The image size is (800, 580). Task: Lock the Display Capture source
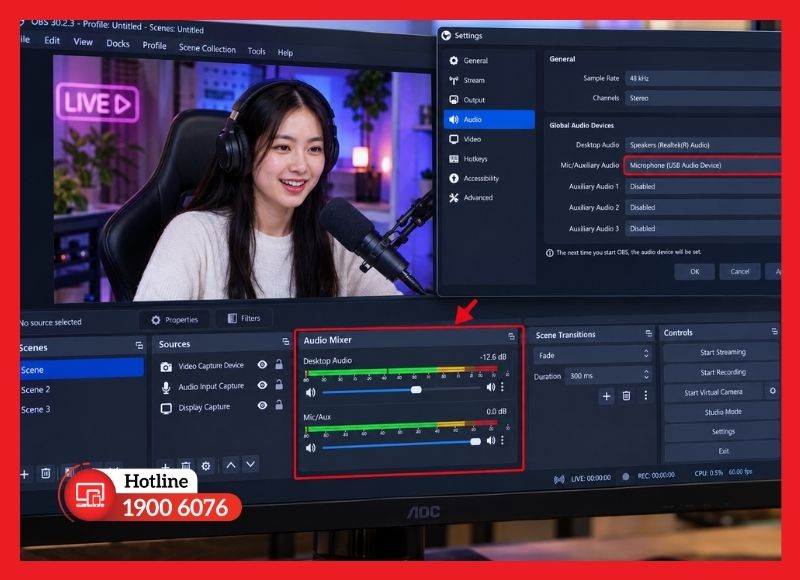point(279,405)
